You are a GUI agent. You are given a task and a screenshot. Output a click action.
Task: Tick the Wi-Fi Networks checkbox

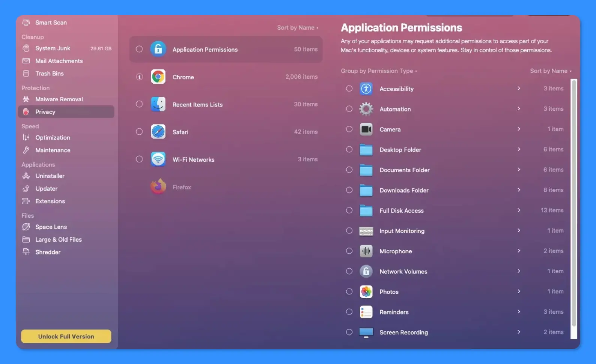tap(139, 159)
